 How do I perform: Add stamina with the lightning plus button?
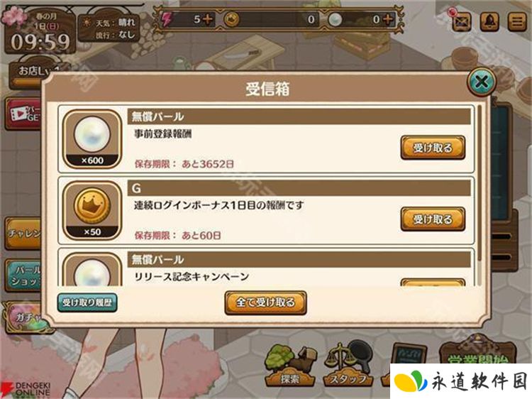[208, 19]
